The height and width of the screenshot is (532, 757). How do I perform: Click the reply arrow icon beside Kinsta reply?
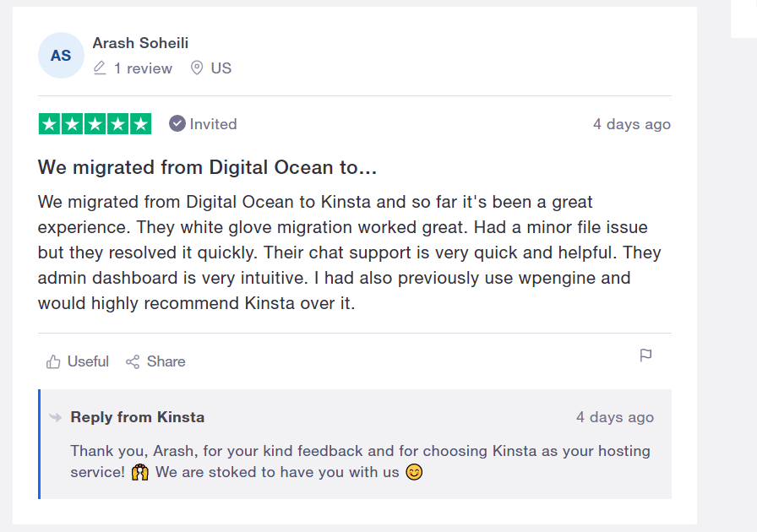tap(56, 417)
